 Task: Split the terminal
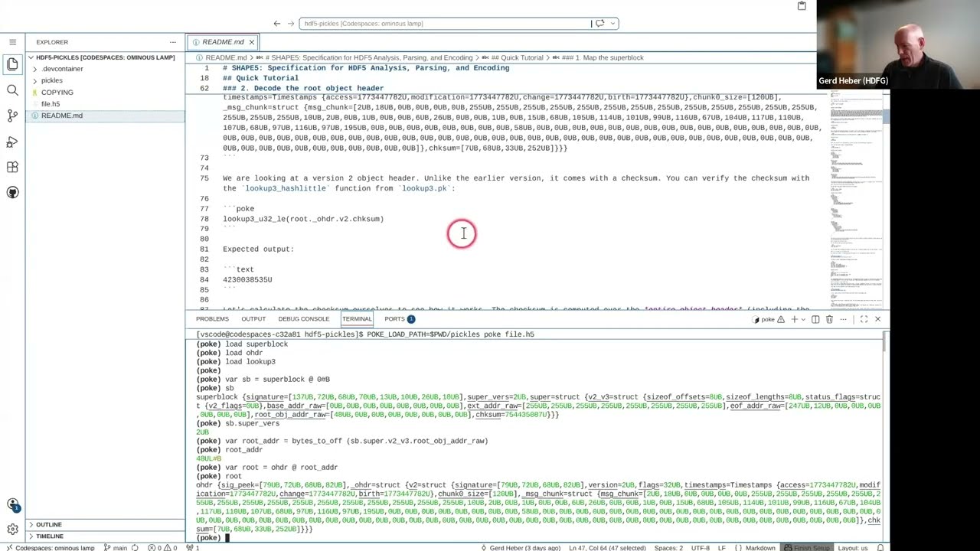(815, 319)
